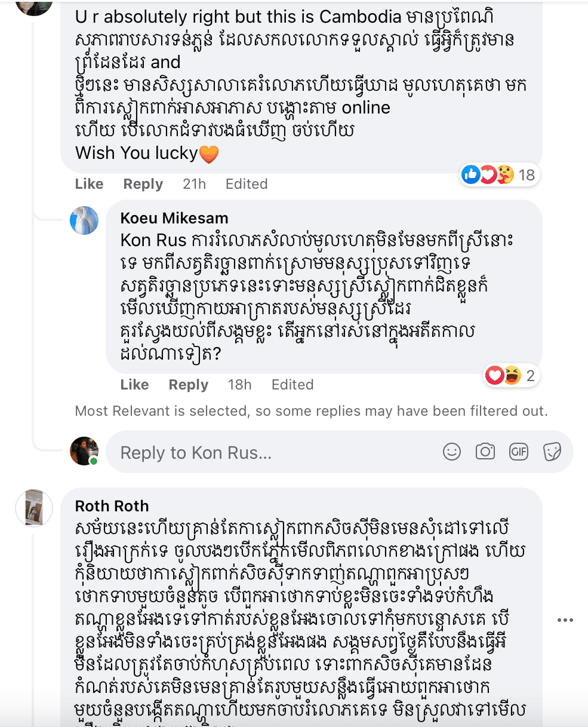
Task: Like the comment posted 21h ago
Action: click(x=89, y=184)
